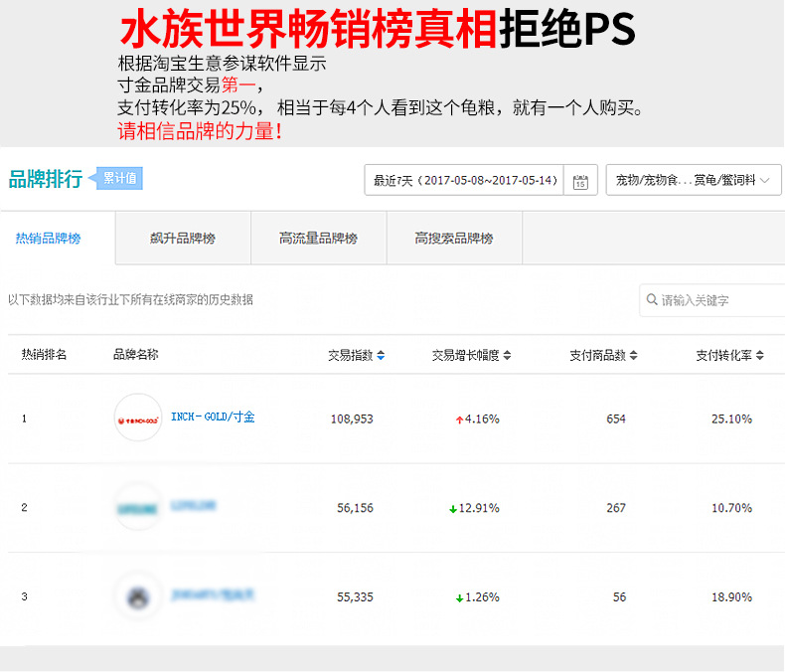Open the blurred third-place brand link
The height and width of the screenshot is (672, 785).
click(213, 594)
